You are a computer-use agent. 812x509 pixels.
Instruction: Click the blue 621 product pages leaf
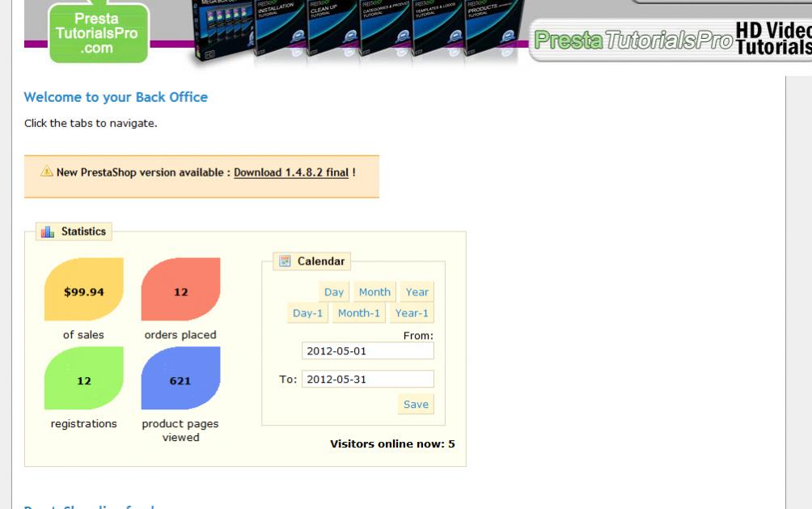[180, 379]
